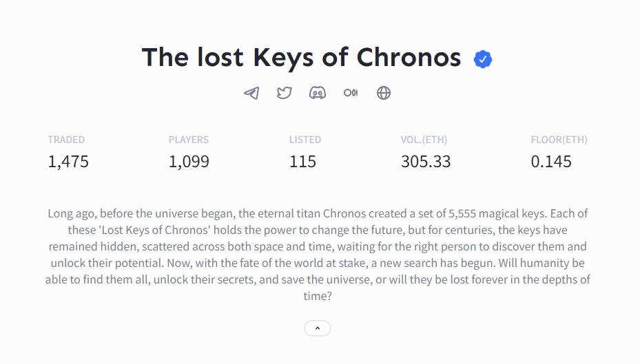Click the TRADED stat label
The image size is (640, 364).
[x=66, y=140]
